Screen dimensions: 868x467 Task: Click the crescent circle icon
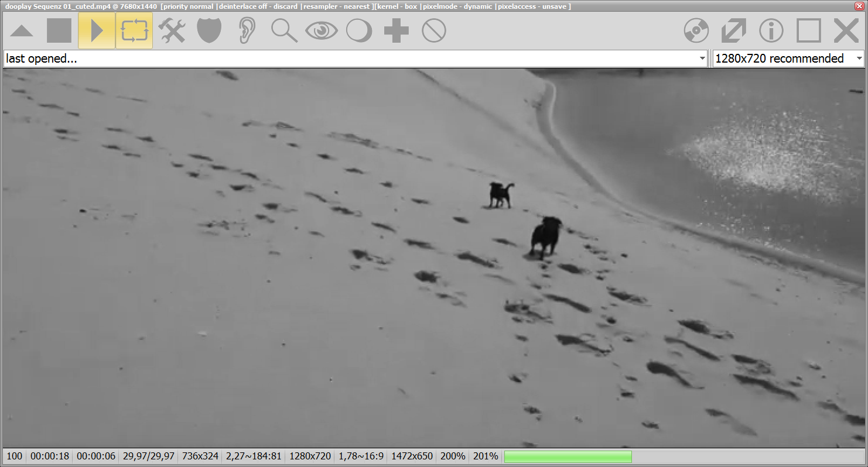pyautogui.click(x=359, y=30)
